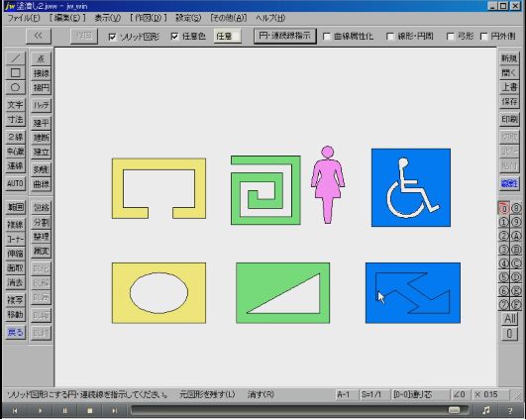Viewport: 526px width, 420px height.
Task: Click the 任意 color selection button
Action: (x=227, y=36)
